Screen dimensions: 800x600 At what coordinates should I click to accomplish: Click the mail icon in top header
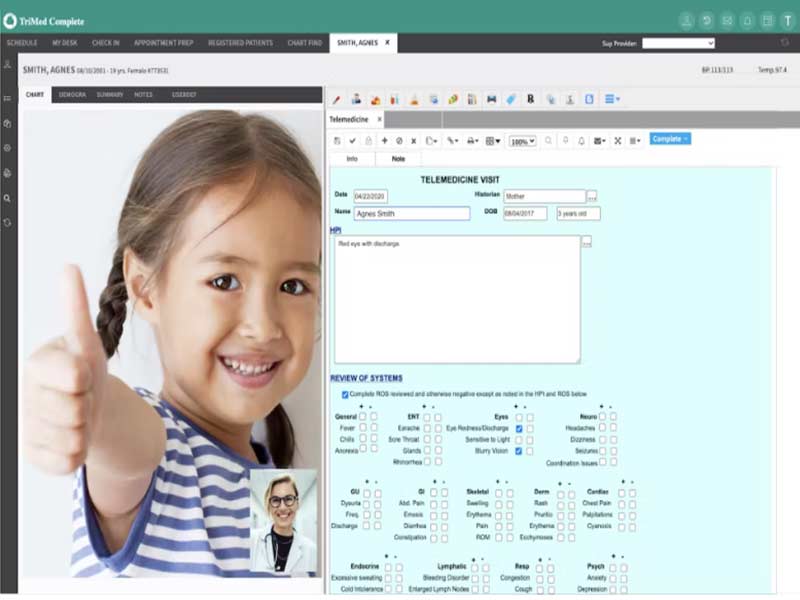click(727, 21)
